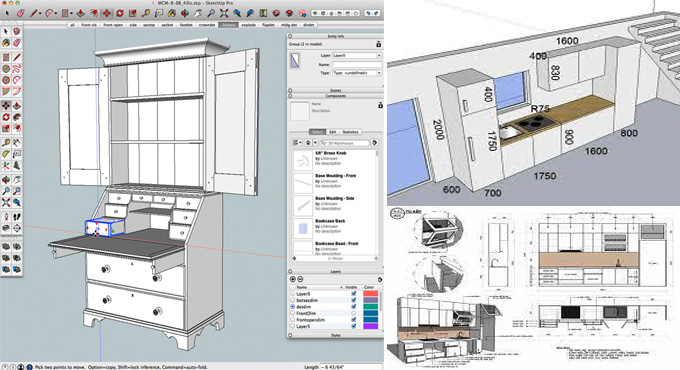Activate the Position Camera tool
Image resolution: width=680 pixels, height=370 pixels.
click(x=6, y=216)
